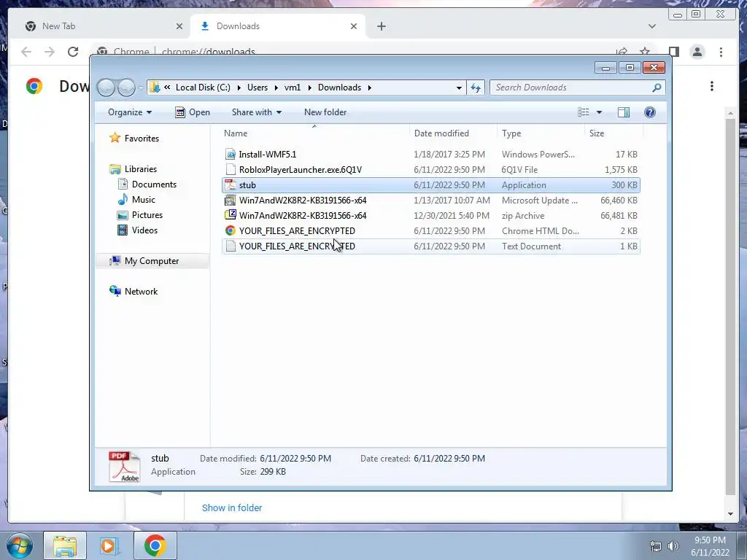Select the Install-WMF5.1 PowerShell script icon
The height and width of the screenshot is (560, 747).
(231, 155)
